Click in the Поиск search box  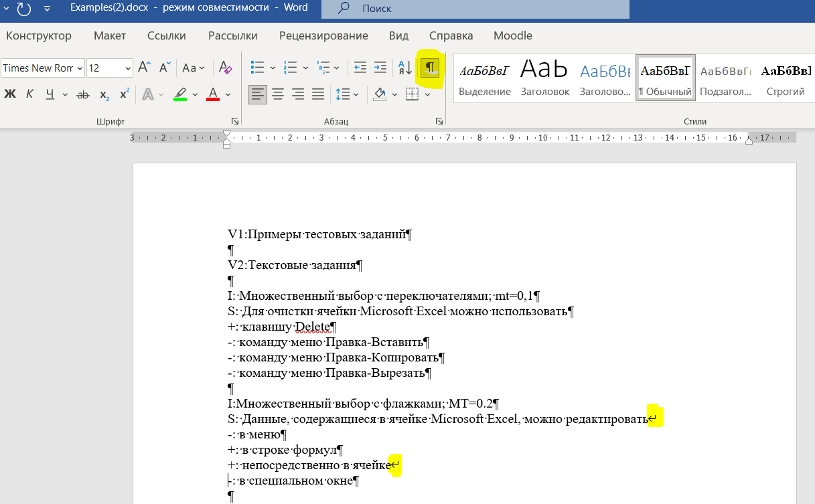(x=475, y=9)
